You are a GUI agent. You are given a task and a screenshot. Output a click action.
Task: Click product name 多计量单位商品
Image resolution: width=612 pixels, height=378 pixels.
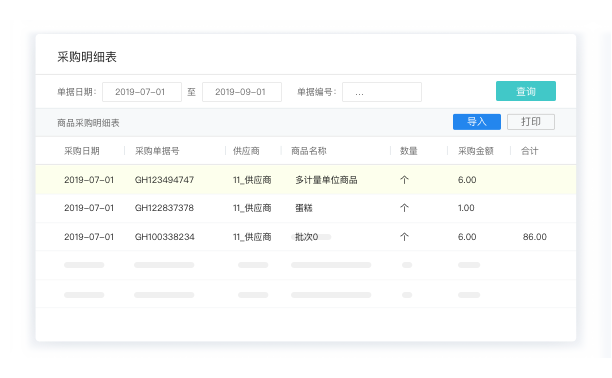point(326,180)
